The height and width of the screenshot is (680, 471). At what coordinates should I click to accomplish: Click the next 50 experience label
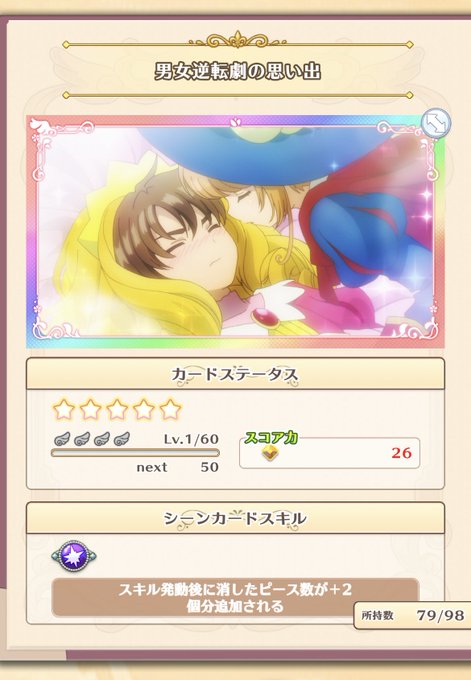coord(177,467)
